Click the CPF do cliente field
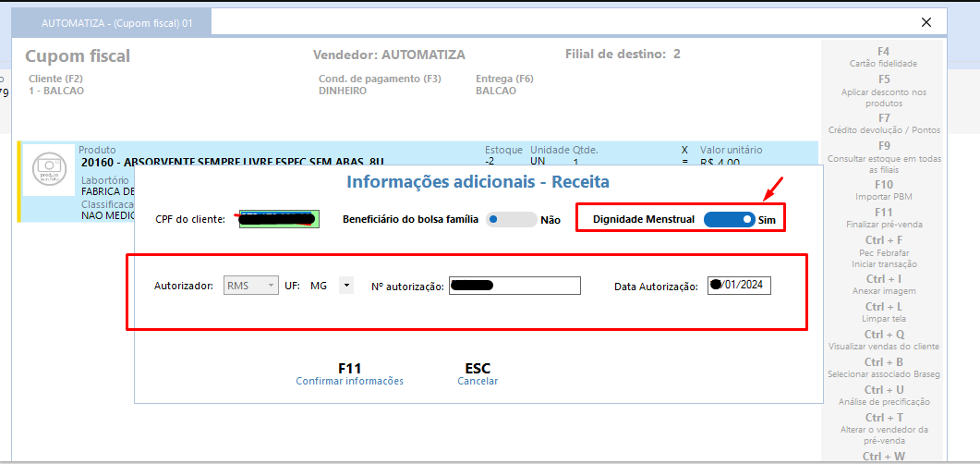Image resolution: width=980 pixels, height=464 pixels. pyautogui.click(x=279, y=219)
